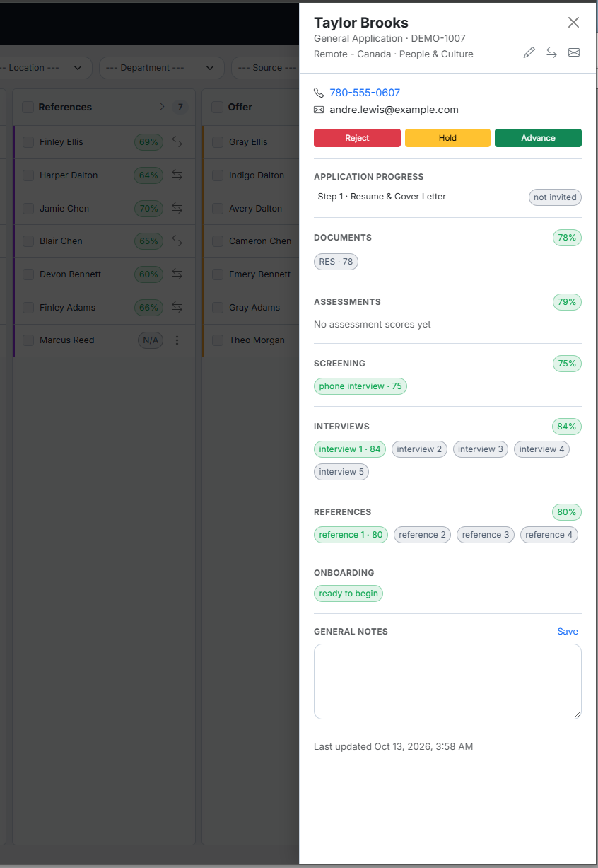Select the reference 3 chip
Viewport: 598px width, 868px height.
coord(486,535)
